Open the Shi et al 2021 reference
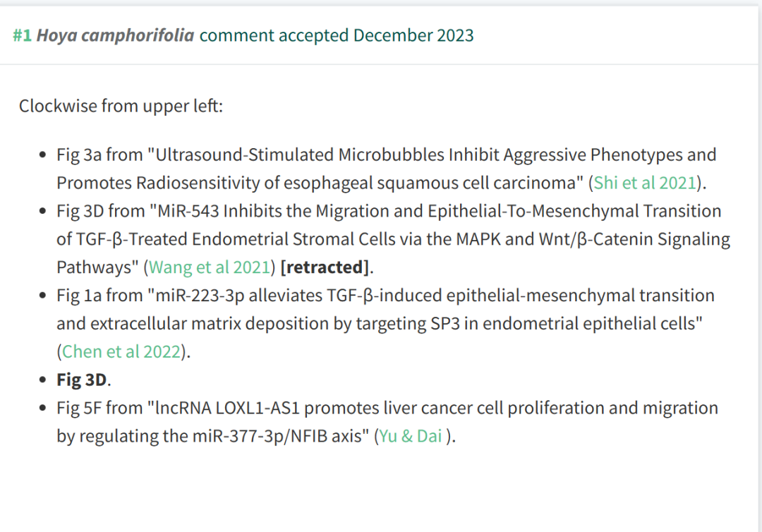The image size is (762, 532). coord(645,183)
